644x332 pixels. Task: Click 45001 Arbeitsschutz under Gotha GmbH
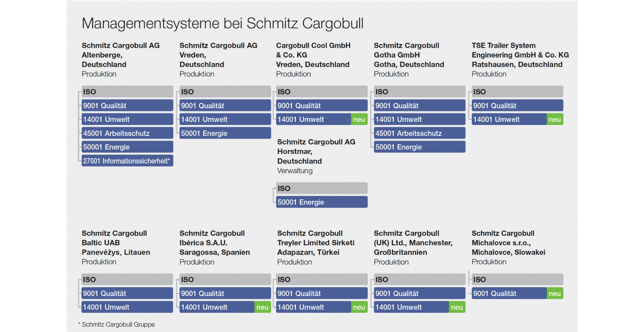click(419, 133)
